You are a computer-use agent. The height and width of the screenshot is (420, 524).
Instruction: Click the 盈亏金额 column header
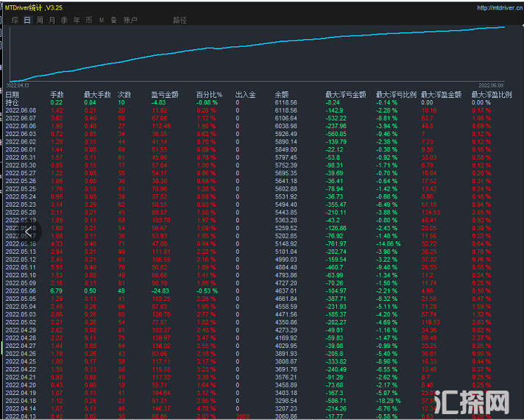(x=165, y=95)
